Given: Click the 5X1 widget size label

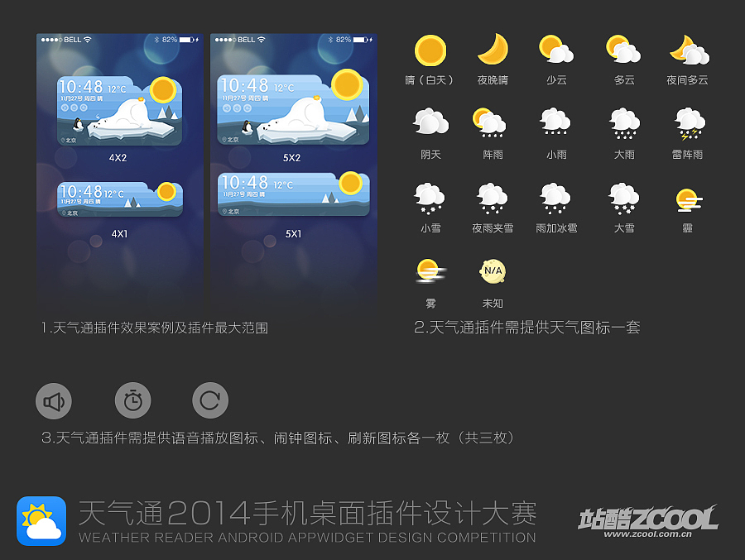Looking at the screenshot, I should pyautogui.click(x=293, y=234).
